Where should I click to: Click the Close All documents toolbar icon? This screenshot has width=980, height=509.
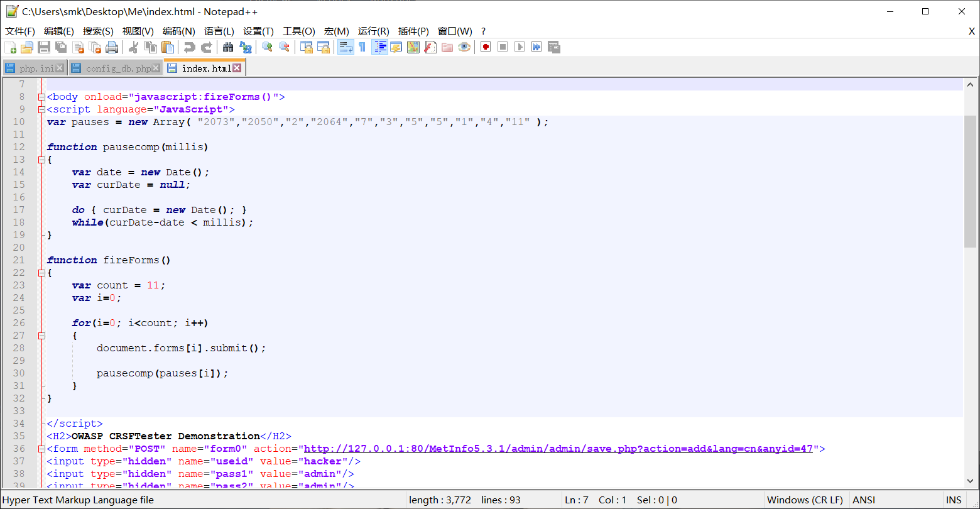pyautogui.click(x=95, y=47)
